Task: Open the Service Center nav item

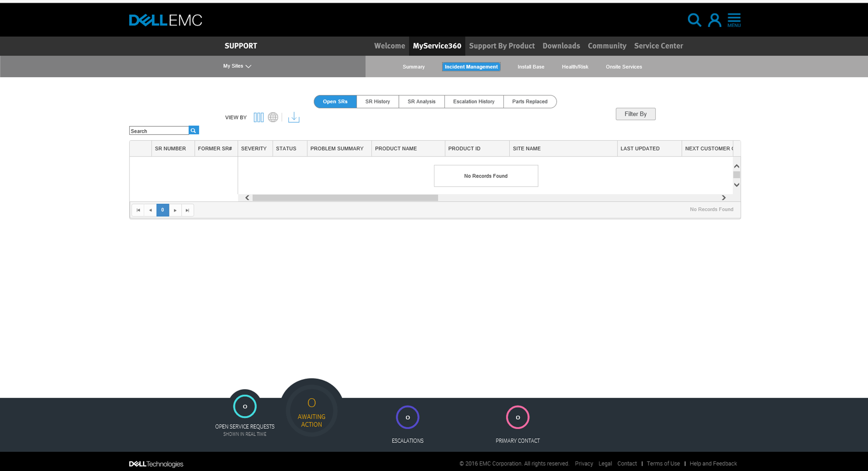Action: [658, 46]
